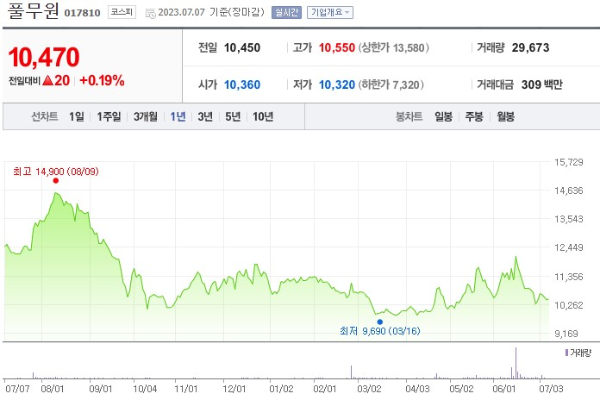
Task: Click the 15,729 price axis label
Action: click(x=569, y=162)
